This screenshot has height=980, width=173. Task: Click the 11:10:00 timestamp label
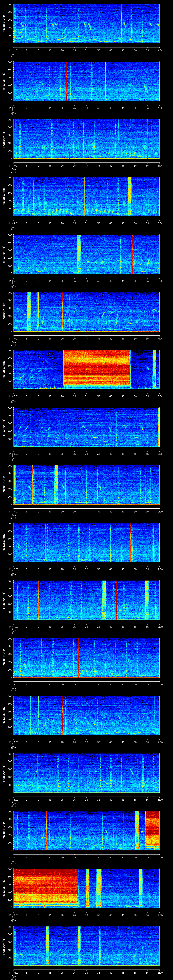coord(13,569)
